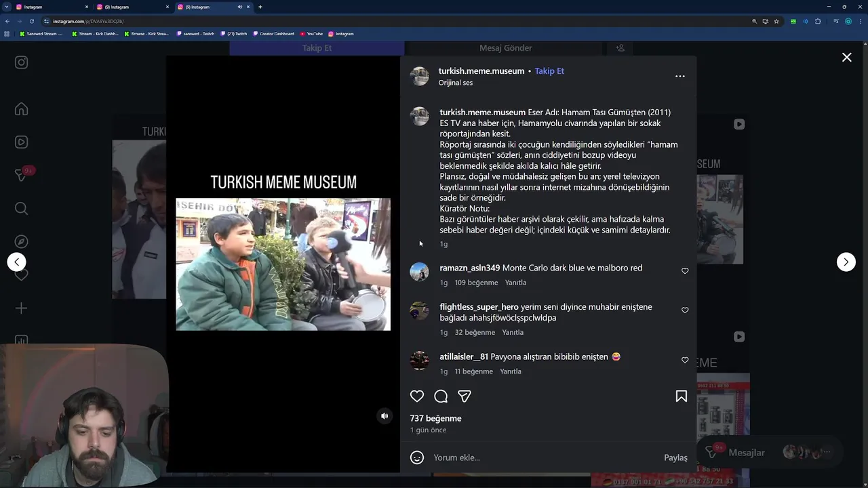The height and width of the screenshot is (488, 868).
Task: View the 32 beğenme likes list
Action: pos(475,332)
